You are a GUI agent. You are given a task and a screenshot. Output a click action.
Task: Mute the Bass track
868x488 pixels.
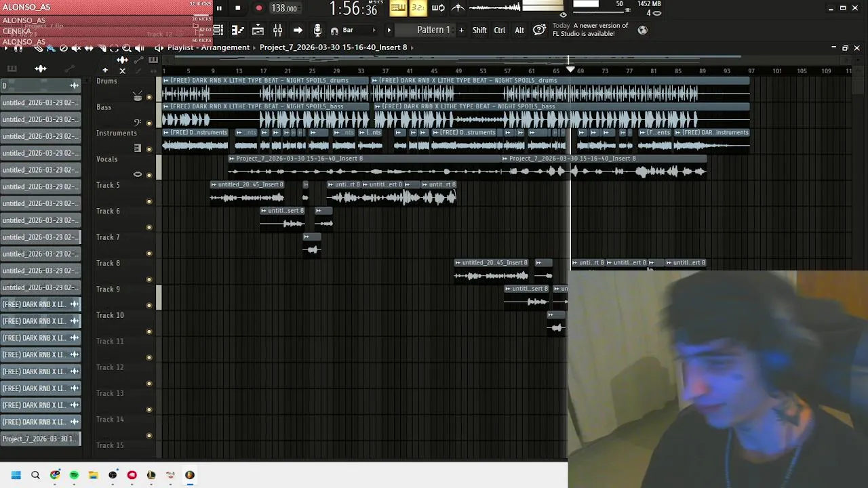149,123
